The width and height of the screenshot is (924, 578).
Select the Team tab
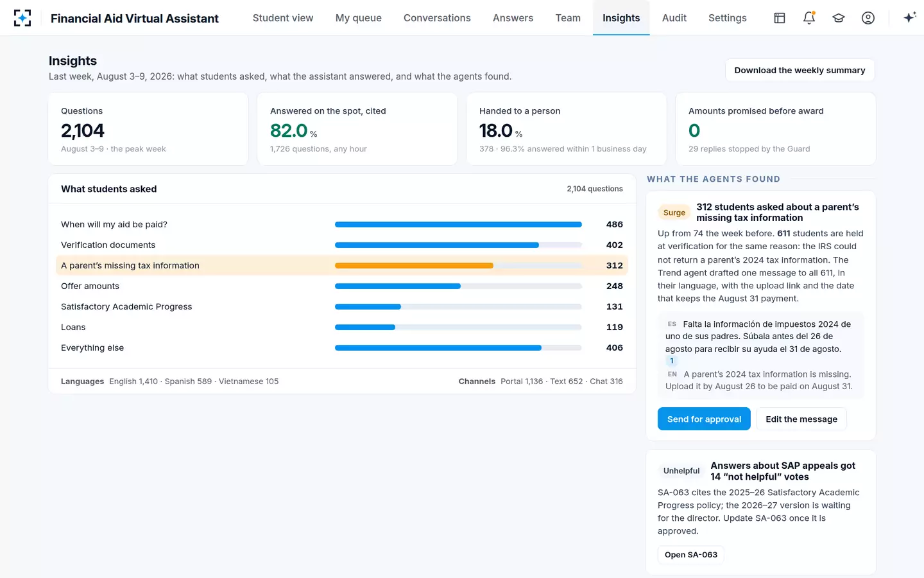[x=568, y=18]
